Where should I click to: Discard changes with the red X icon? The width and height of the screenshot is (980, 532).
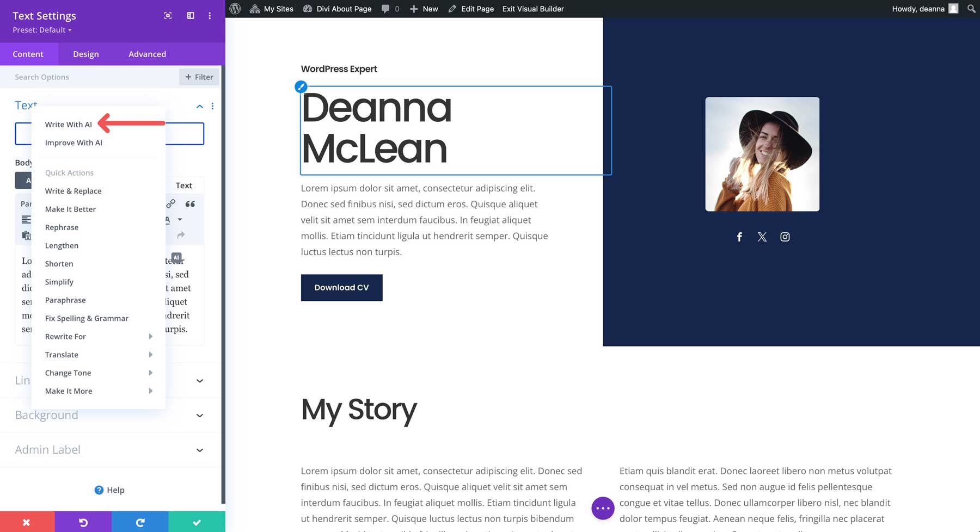coord(27,522)
